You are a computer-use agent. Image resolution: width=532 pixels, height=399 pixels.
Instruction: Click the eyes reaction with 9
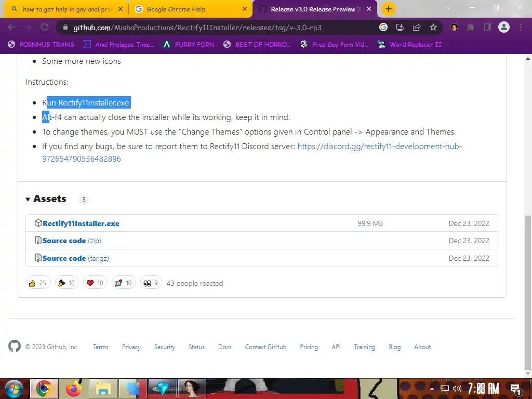click(x=151, y=283)
